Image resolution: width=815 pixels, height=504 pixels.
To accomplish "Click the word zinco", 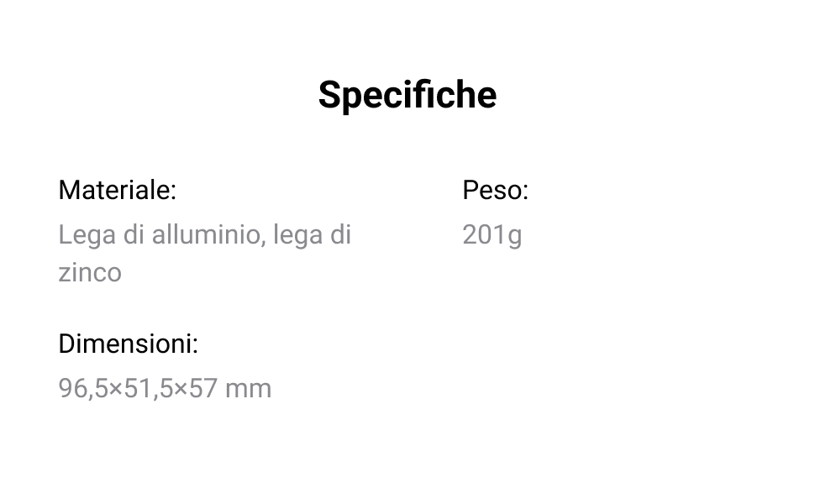I will click(90, 273).
